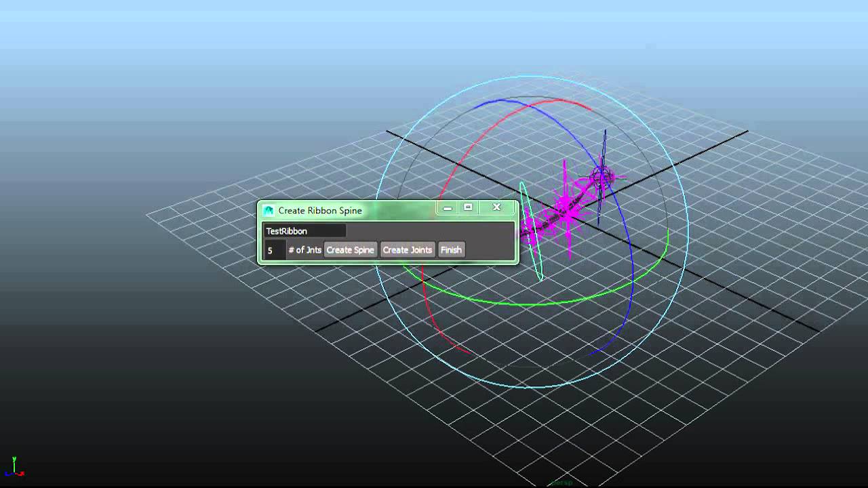Click the Finish button

451,250
